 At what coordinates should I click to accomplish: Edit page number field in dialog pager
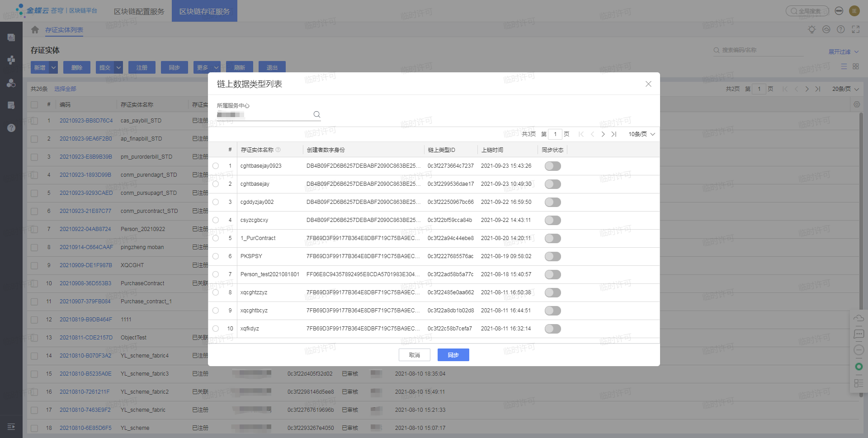(555, 134)
